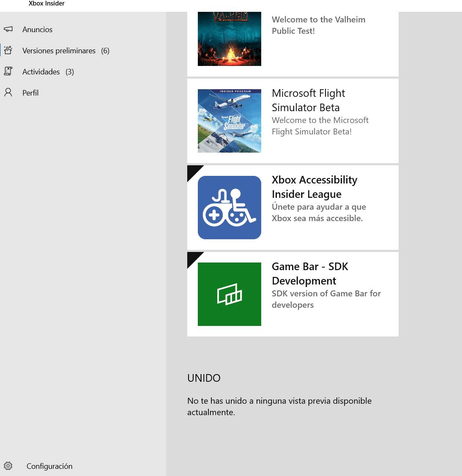Click the Welcome to the Valheim Public Test text
Screen dimensions: 462x476
click(318, 25)
